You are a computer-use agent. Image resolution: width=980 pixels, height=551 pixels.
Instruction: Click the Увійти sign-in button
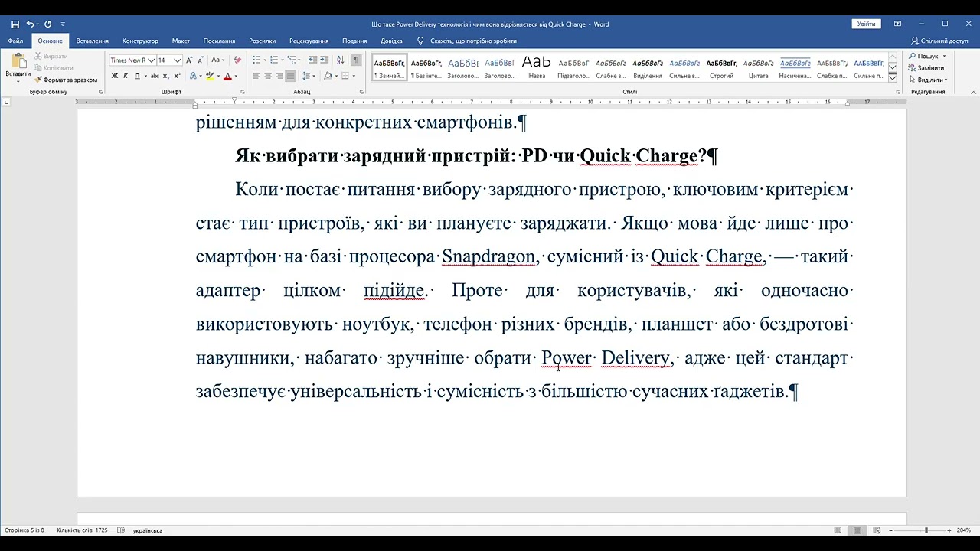866,24
